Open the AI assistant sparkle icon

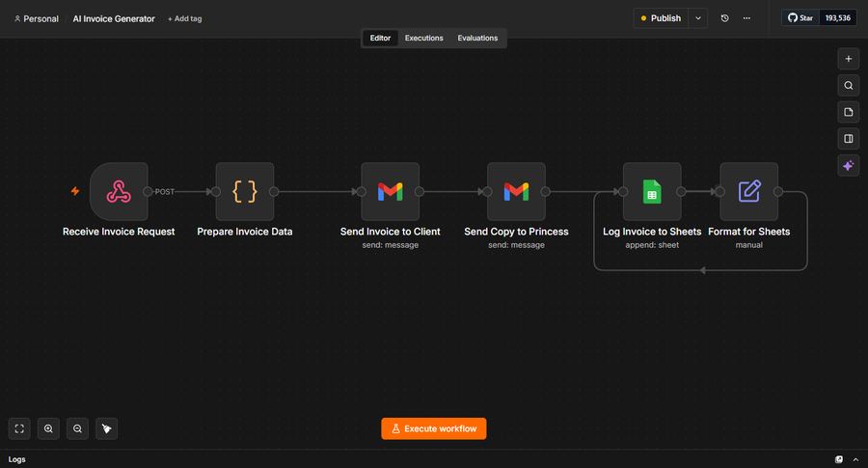click(x=848, y=165)
